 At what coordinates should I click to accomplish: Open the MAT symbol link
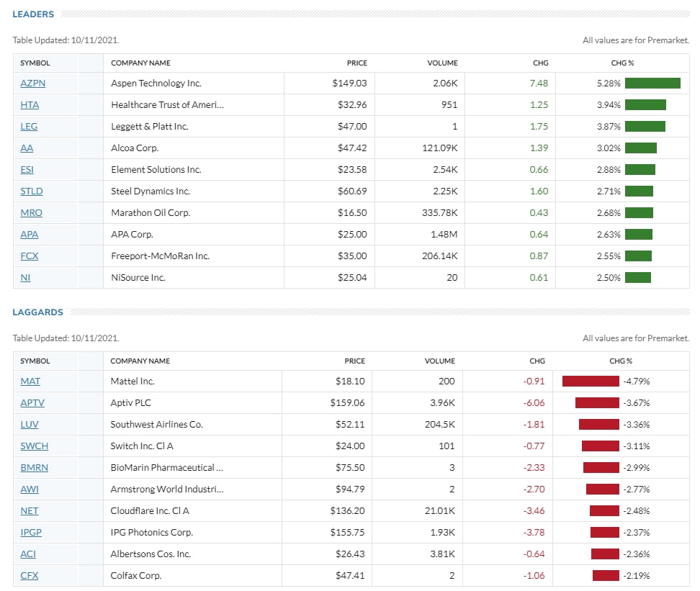[x=30, y=382]
